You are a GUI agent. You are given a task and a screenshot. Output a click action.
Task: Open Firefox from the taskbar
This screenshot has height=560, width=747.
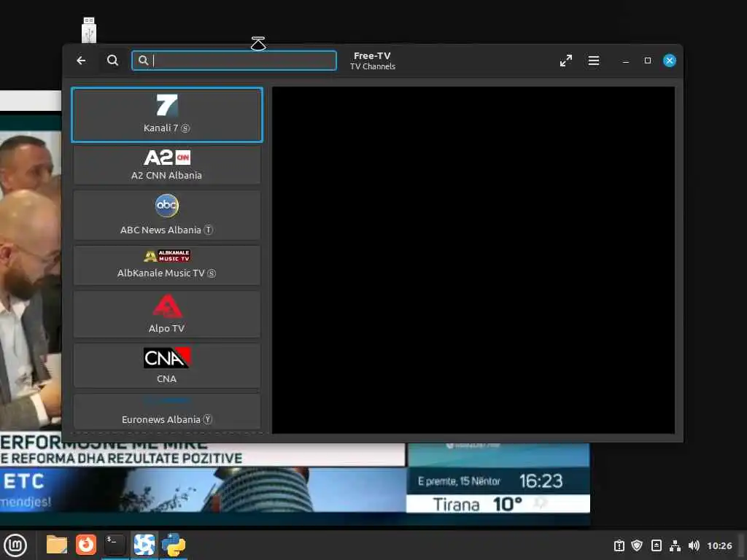pyautogui.click(x=86, y=545)
